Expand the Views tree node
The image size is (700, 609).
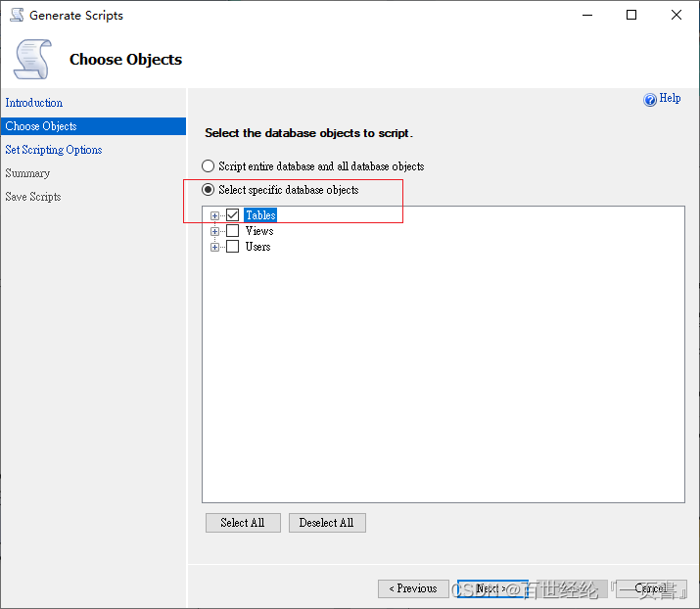point(214,231)
